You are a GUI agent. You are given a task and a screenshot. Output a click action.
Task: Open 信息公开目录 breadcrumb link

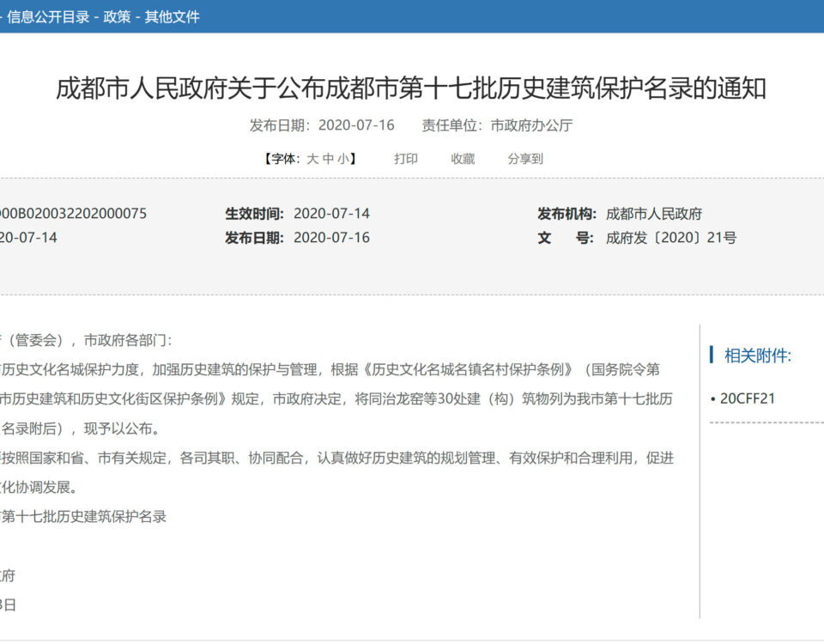click(x=48, y=17)
